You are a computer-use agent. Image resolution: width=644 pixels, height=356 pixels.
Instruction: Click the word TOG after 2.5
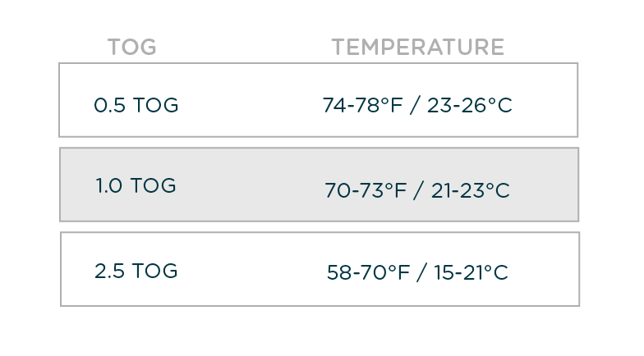(x=155, y=272)
